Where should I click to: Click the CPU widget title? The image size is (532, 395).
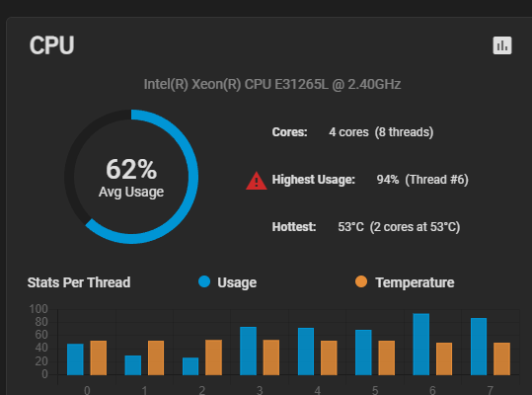coord(51,45)
